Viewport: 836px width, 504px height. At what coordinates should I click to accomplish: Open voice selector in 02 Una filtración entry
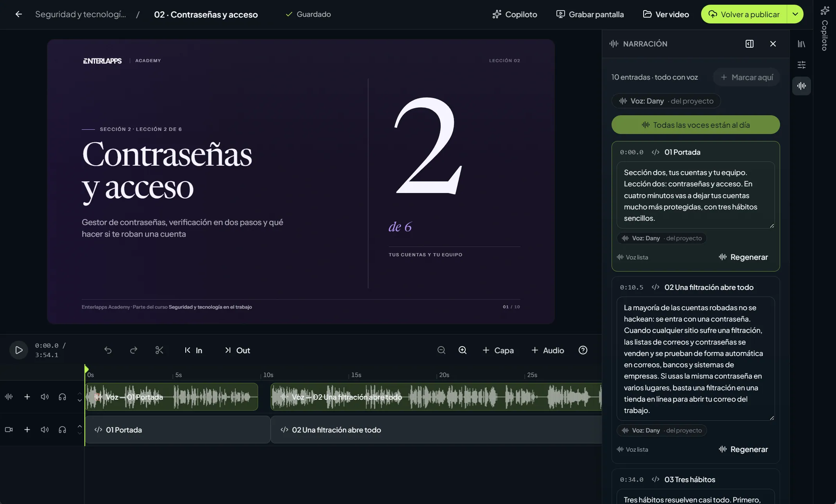tap(662, 431)
